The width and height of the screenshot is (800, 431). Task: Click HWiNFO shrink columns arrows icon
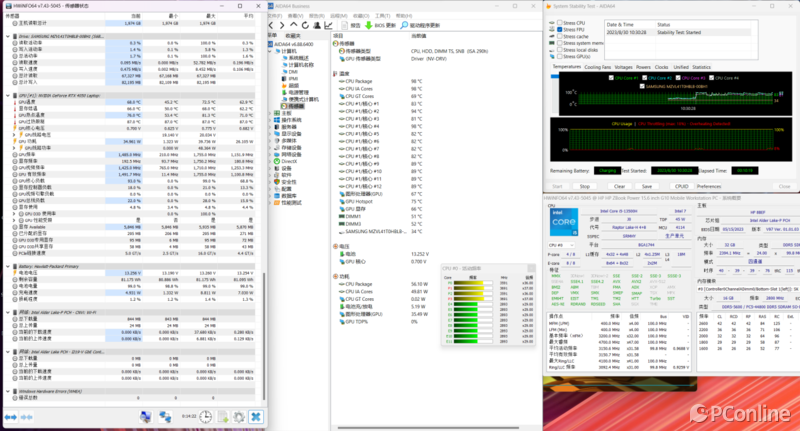27,417
